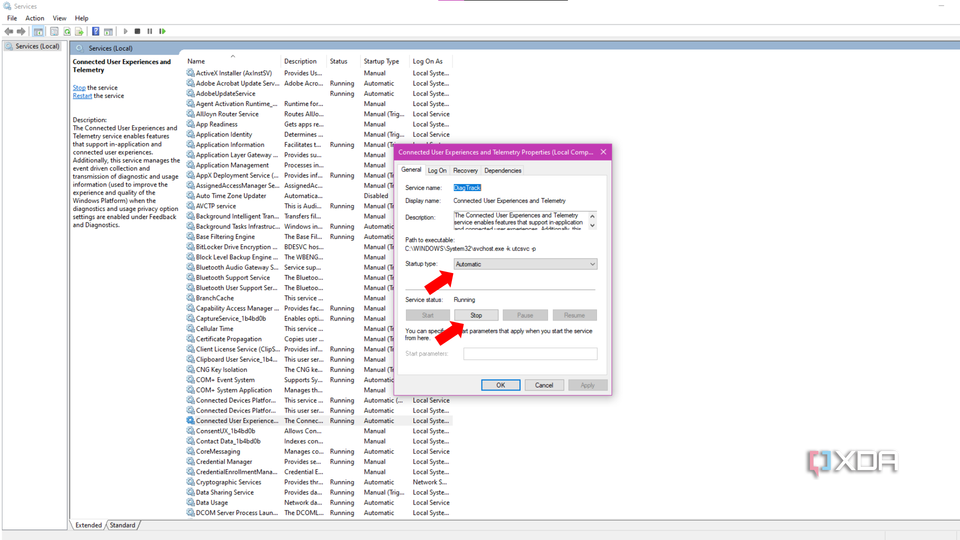Sort by the Log On As column header

tap(431, 61)
